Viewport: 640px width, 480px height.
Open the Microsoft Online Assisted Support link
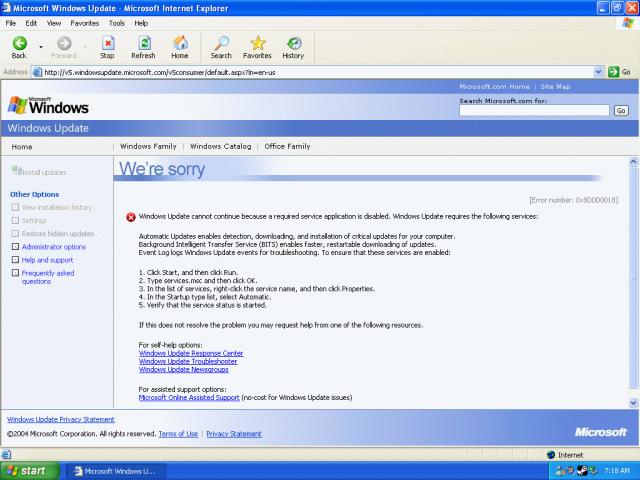pyautogui.click(x=189, y=397)
